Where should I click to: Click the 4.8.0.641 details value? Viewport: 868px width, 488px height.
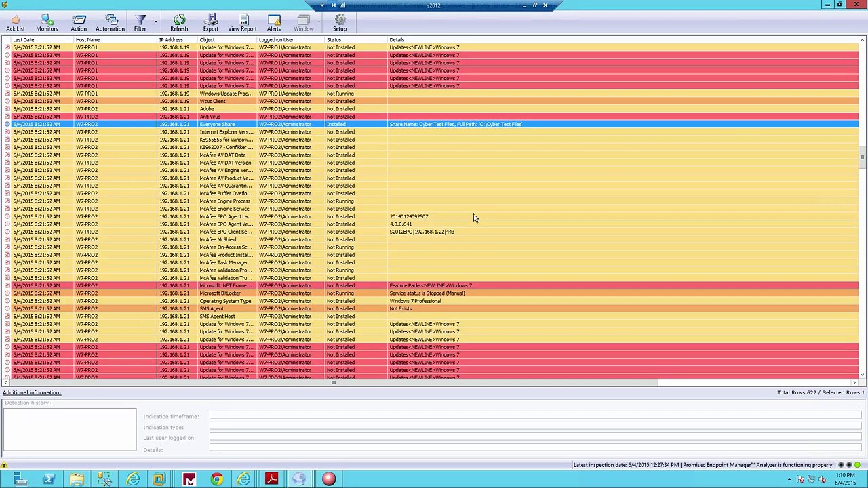click(401, 224)
